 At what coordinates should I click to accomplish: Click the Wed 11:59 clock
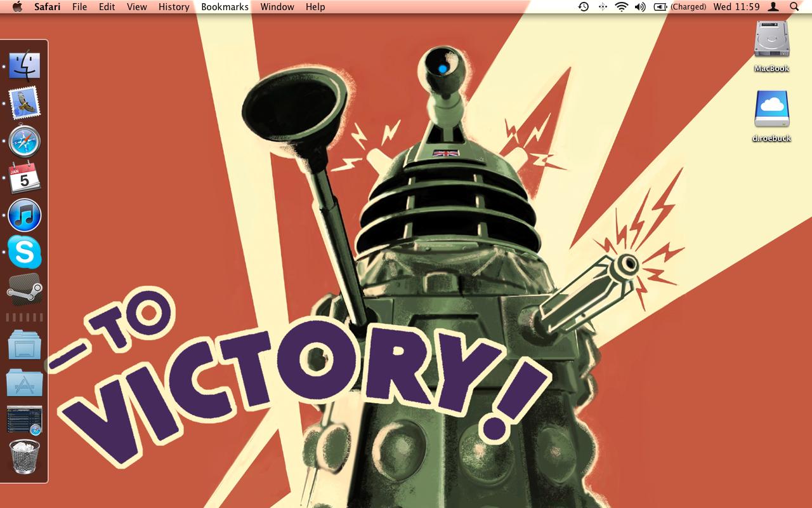click(737, 6)
